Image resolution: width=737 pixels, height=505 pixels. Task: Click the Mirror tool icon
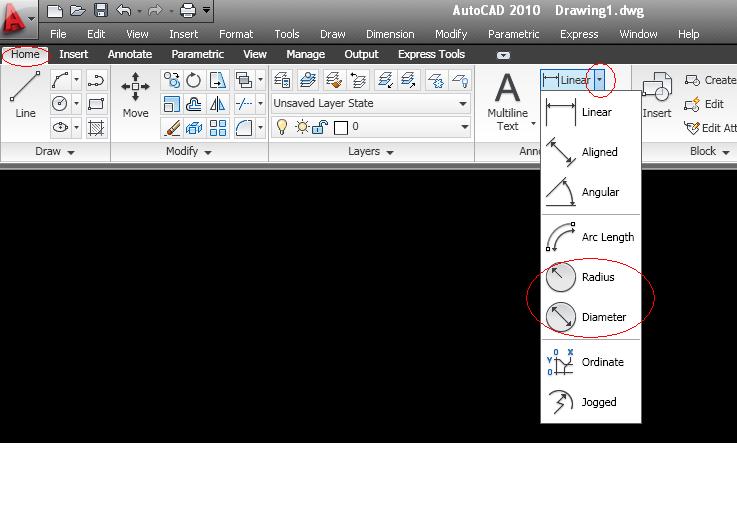click(217, 103)
